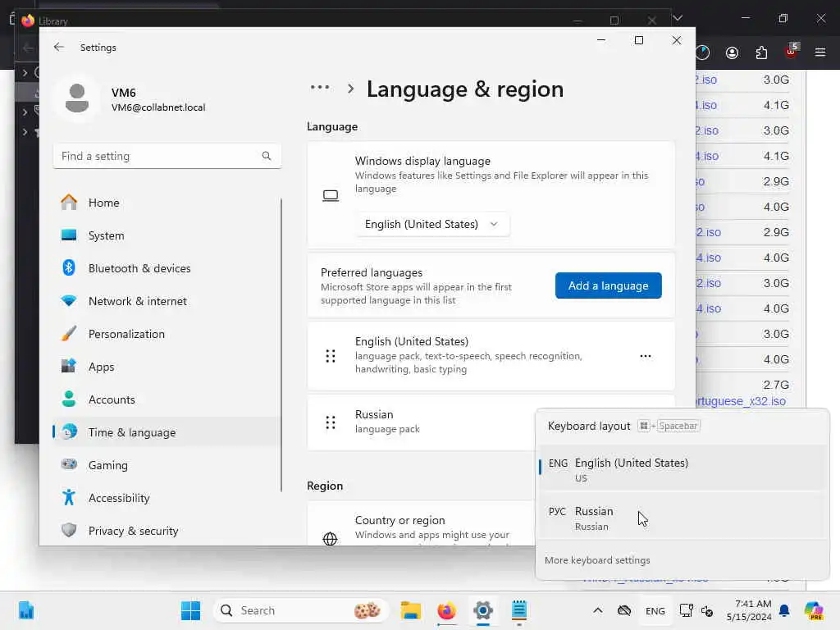Click the VM6 user avatar

77,98
